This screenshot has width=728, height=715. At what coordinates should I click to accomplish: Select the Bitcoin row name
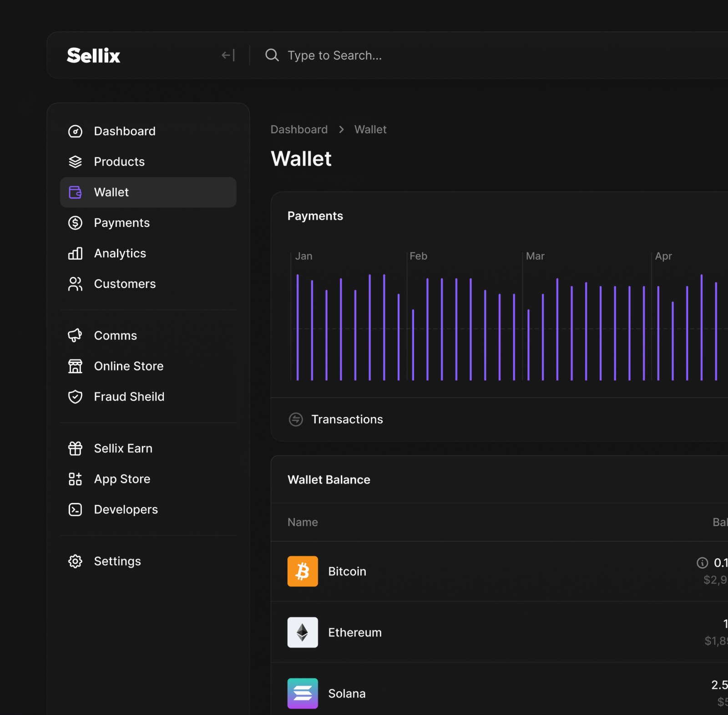[x=347, y=571]
